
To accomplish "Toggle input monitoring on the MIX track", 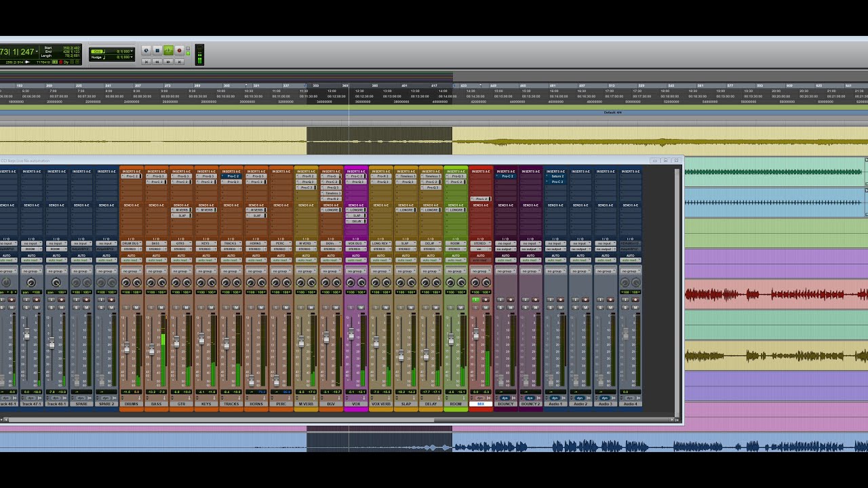I will coord(475,300).
